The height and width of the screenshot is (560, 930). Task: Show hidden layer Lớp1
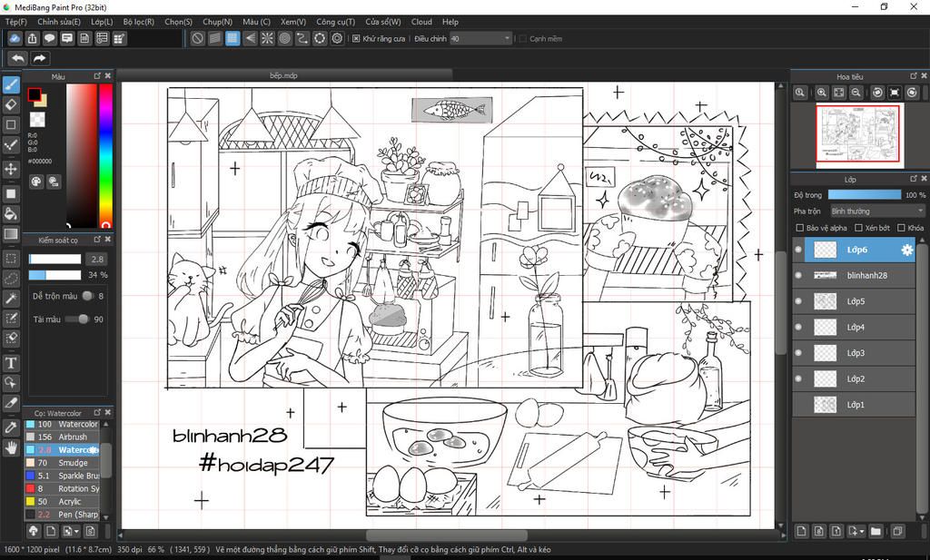(798, 404)
